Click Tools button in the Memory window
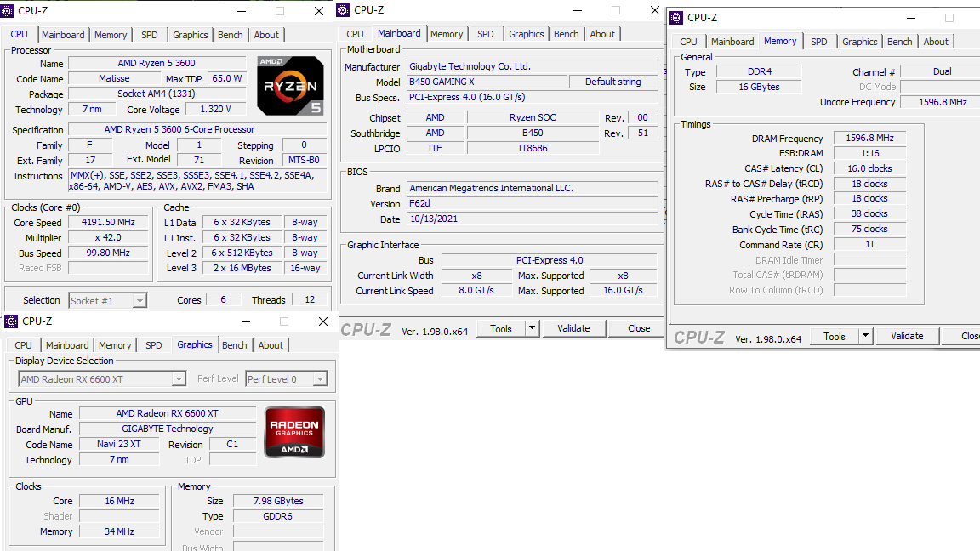Image resolution: width=980 pixels, height=551 pixels. pyautogui.click(x=835, y=336)
